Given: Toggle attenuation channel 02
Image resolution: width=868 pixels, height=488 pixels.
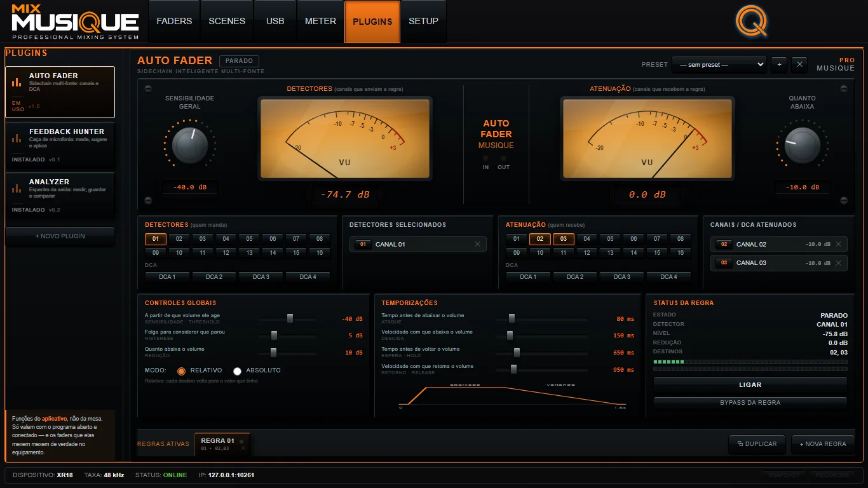Looking at the screenshot, I should click(x=540, y=239).
